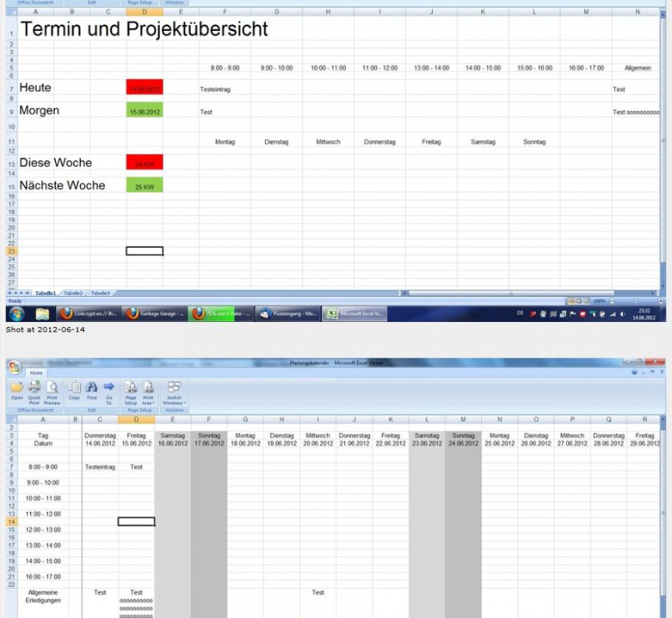Open the Office button menu in Planungskalender window
Image resolution: width=672 pixels, height=618 pixels.
click(15, 366)
